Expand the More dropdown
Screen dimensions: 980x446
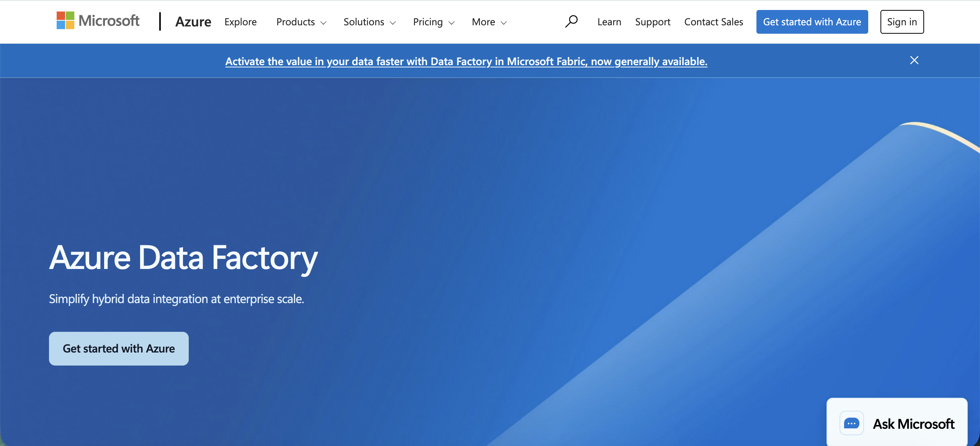click(x=489, y=22)
